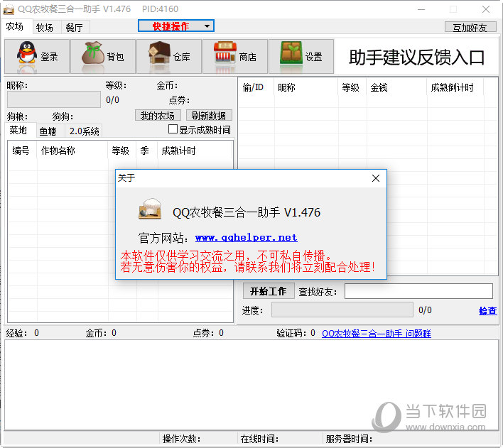This screenshot has height=448, width=503.
Task: Click the 经验: 0 counter text
Action: [x=23, y=333]
